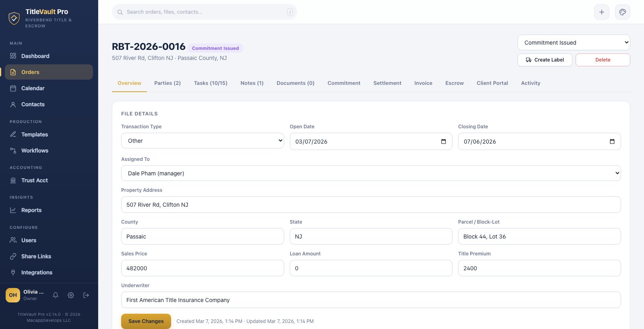644x329 pixels.
Task: Focus the search orders field
Action: coord(204,12)
